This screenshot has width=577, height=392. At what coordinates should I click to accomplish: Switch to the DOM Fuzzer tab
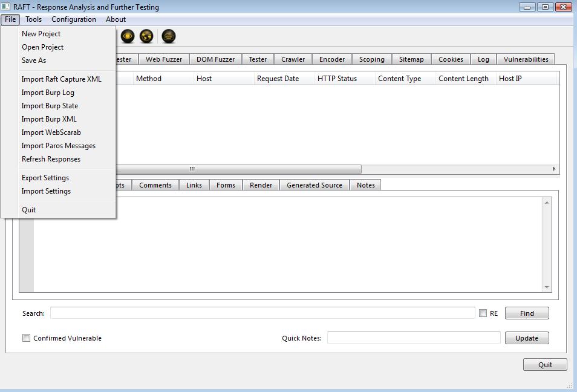(215, 59)
